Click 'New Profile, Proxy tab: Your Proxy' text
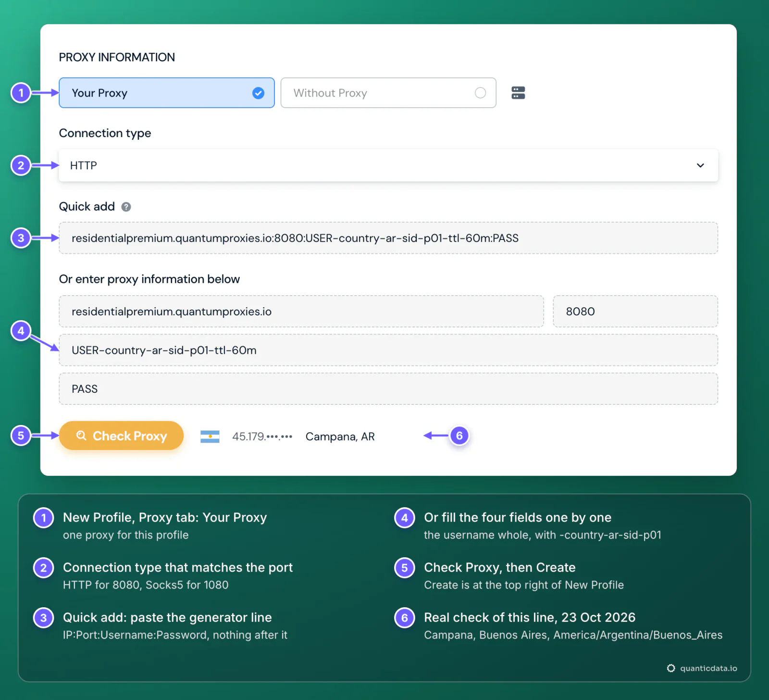 coord(165,517)
